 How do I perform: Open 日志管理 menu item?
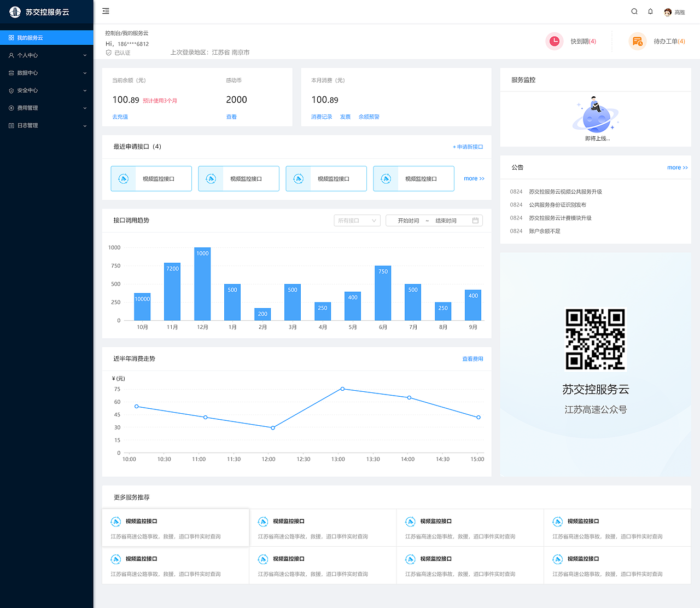point(46,125)
